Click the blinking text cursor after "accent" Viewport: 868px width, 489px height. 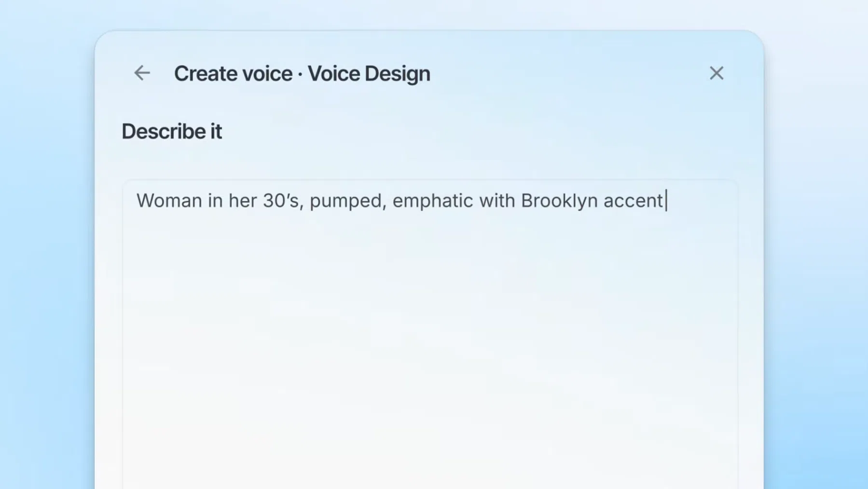(x=666, y=201)
